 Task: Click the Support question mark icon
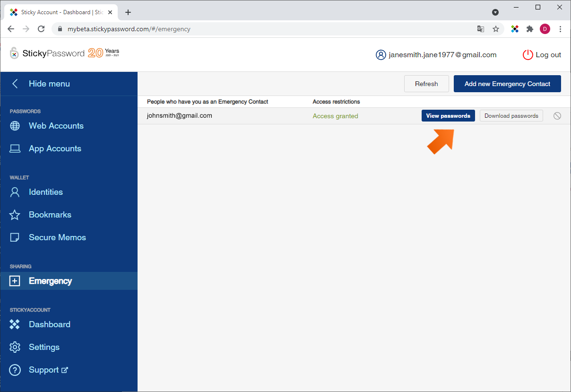pyautogui.click(x=15, y=370)
